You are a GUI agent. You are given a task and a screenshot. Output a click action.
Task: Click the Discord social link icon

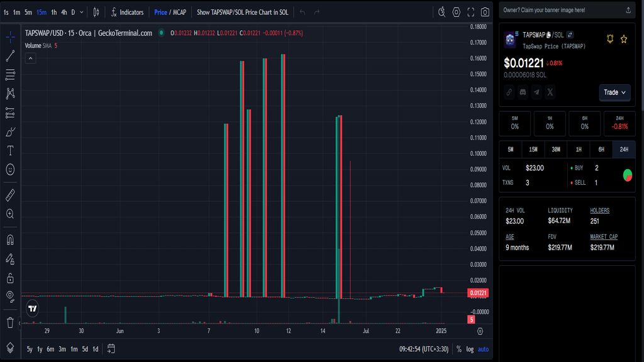pyautogui.click(x=523, y=92)
